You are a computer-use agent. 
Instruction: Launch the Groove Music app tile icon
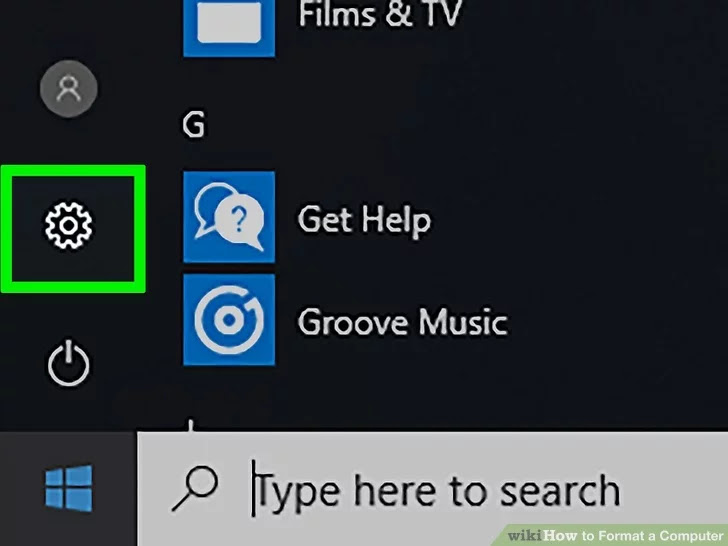[229, 319]
